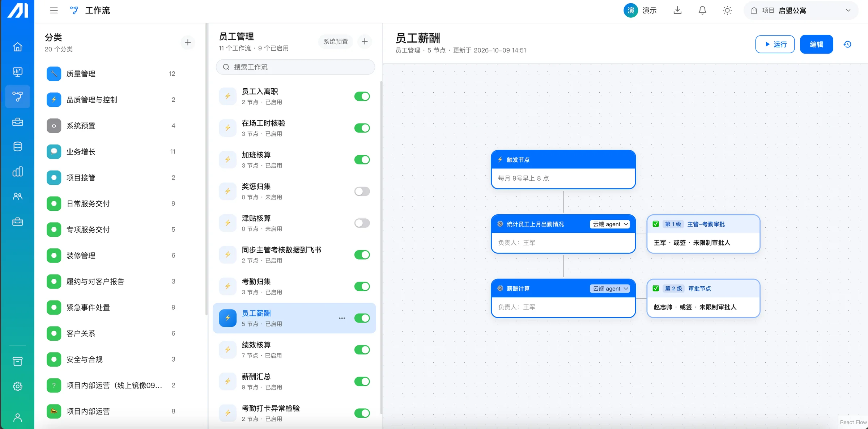Open the 薪酬汇总 workflow
The height and width of the screenshot is (429, 868).
click(x=294, y=381)
